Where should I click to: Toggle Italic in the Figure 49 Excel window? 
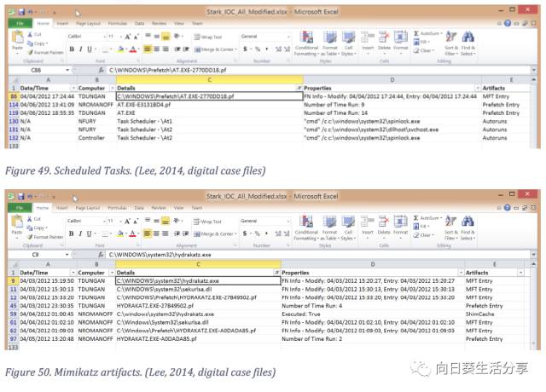click(81, 49)
